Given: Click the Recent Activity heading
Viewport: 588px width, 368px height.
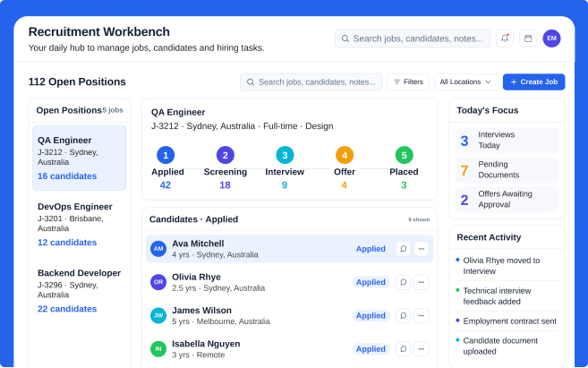Looking at the screenshot, I should click(x=489, y=237).
